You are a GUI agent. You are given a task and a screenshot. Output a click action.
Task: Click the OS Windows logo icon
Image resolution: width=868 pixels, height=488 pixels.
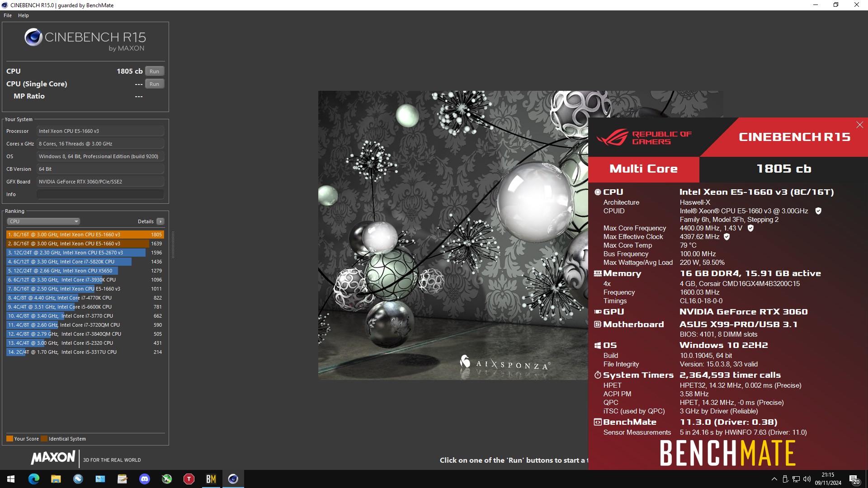pos(598,345)
